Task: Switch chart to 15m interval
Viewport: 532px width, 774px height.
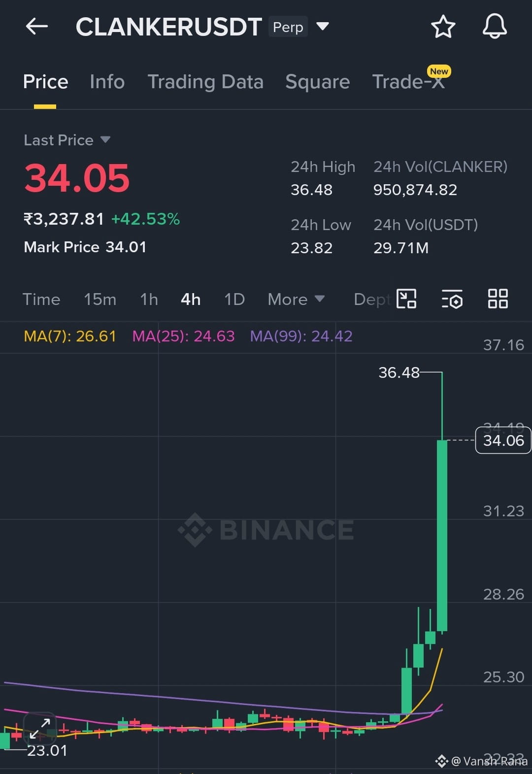Action: [100, 299]
